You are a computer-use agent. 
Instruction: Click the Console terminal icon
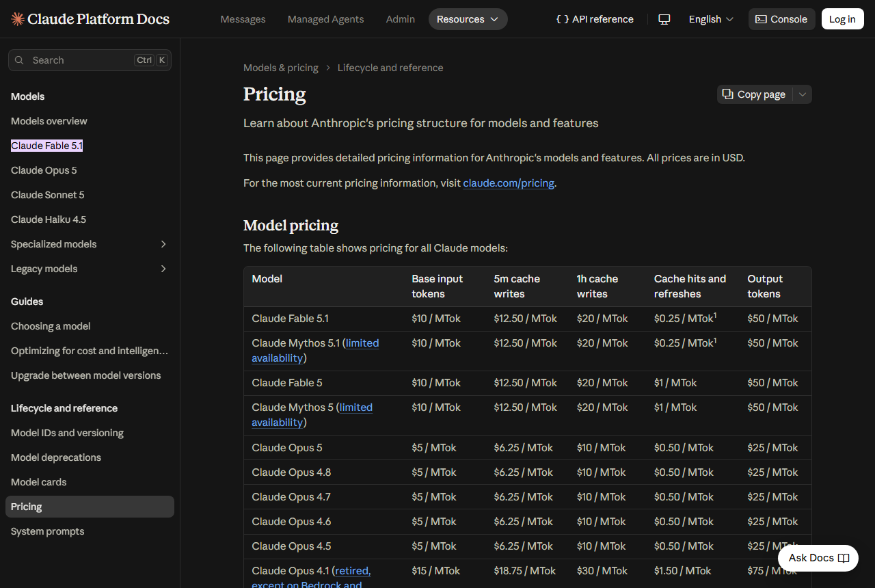(761, 19)
